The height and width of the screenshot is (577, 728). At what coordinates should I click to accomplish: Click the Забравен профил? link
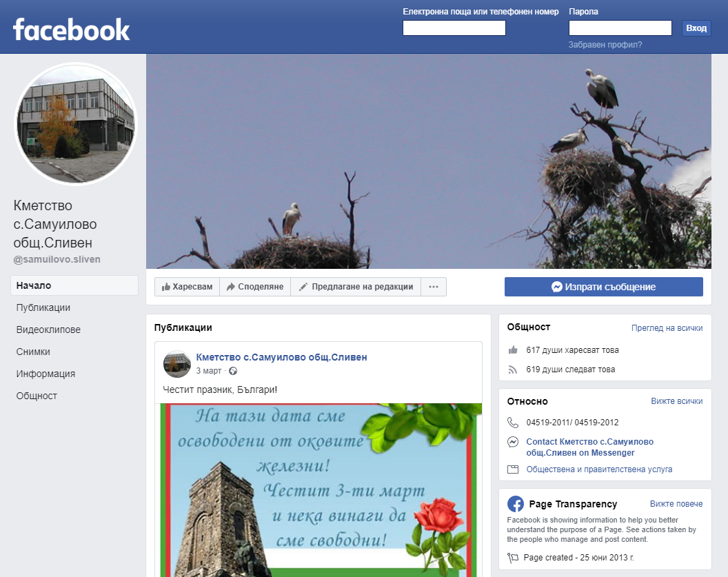coord(605,45)
